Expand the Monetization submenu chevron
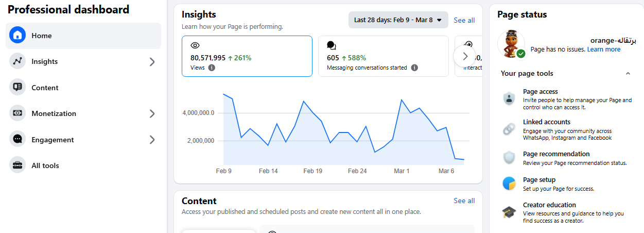 152,113
